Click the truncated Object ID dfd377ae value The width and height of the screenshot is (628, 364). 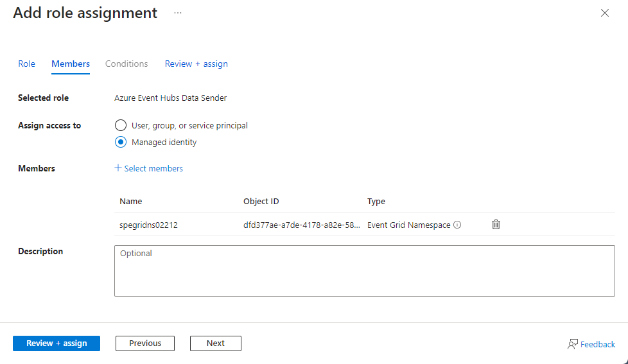[302, 225]
